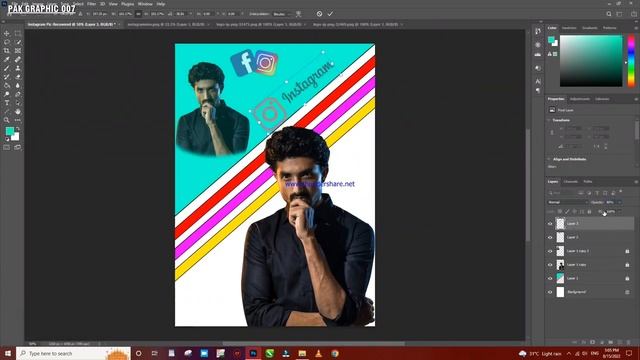This screenshot has height=360, width=640.
Task: Toggle Quick Mask mode
Action: click(x=7, y=147)
